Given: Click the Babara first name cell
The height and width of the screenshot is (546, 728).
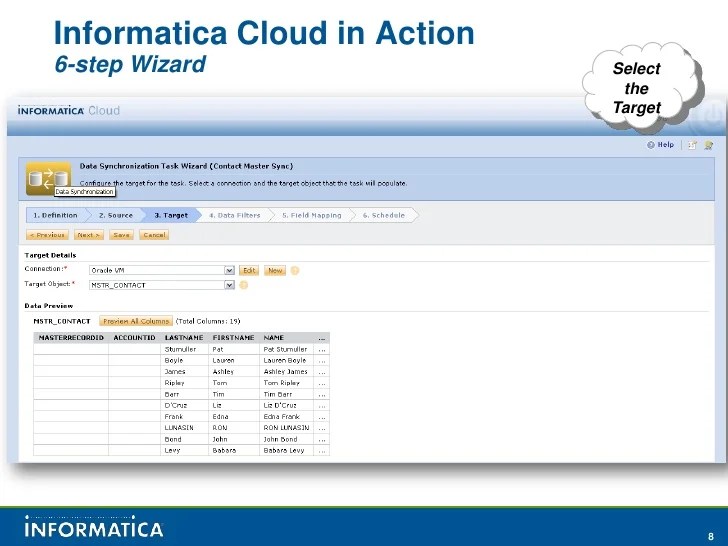Looking at the screenshot, I should [x=234, y=450].
